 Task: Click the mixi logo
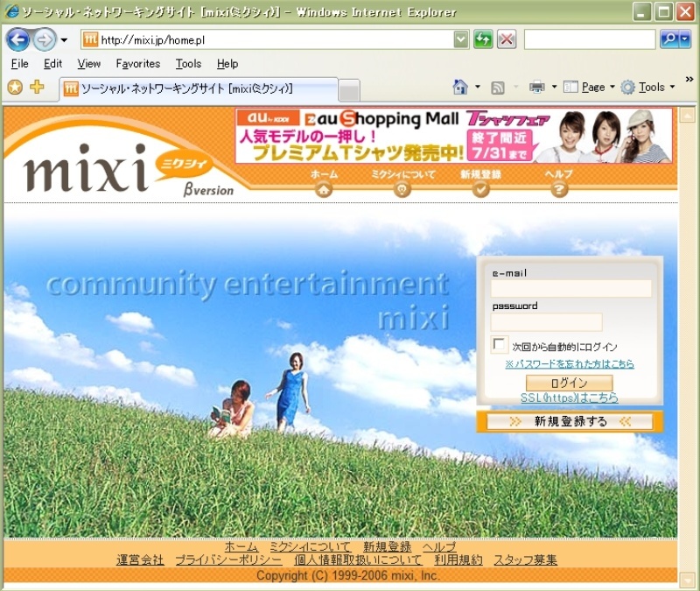(86, 168)
